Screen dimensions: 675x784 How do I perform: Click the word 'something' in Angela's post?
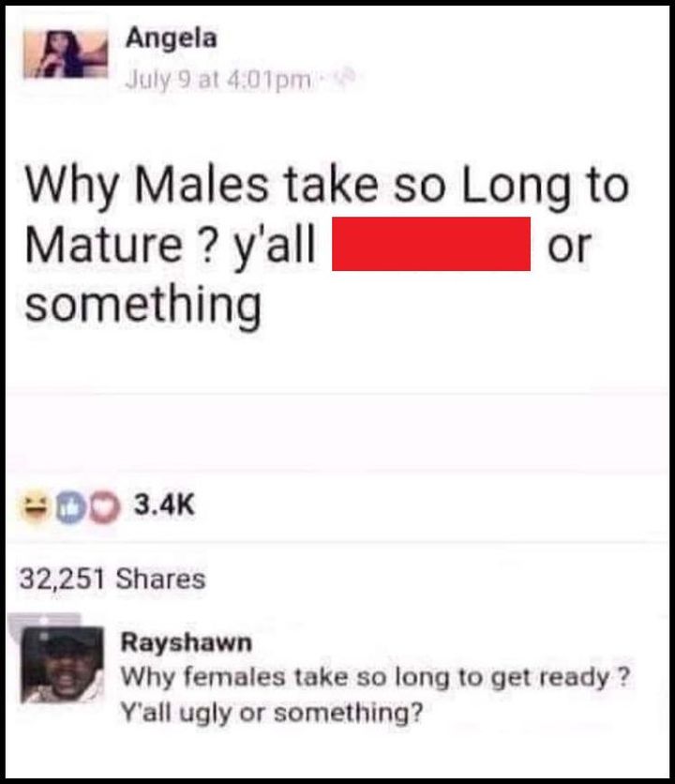coord(143,306)
